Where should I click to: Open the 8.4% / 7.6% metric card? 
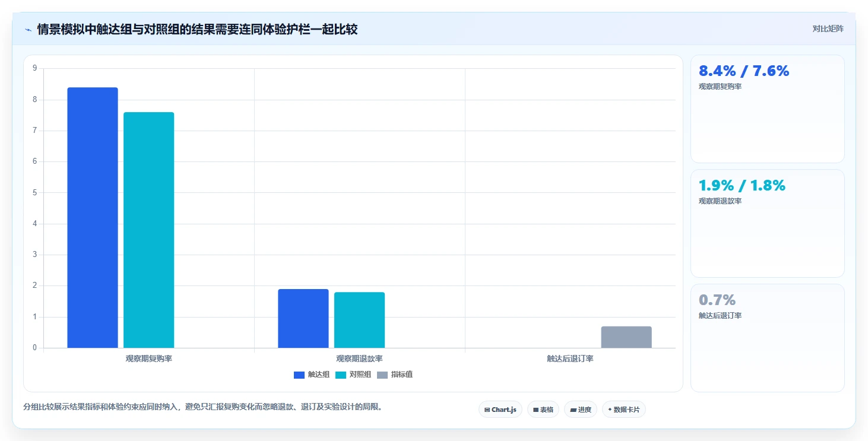(768, 109)
